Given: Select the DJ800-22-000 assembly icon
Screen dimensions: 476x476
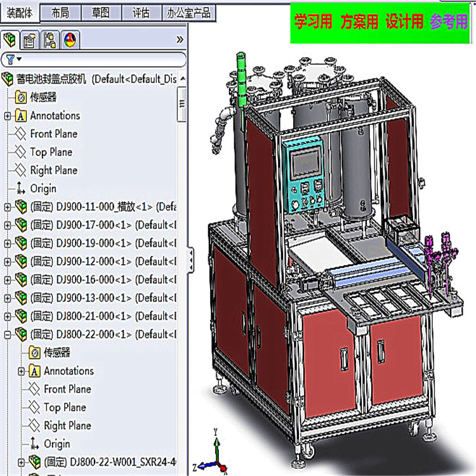Looking at the screenshot, I should click(x=21, y=334).
